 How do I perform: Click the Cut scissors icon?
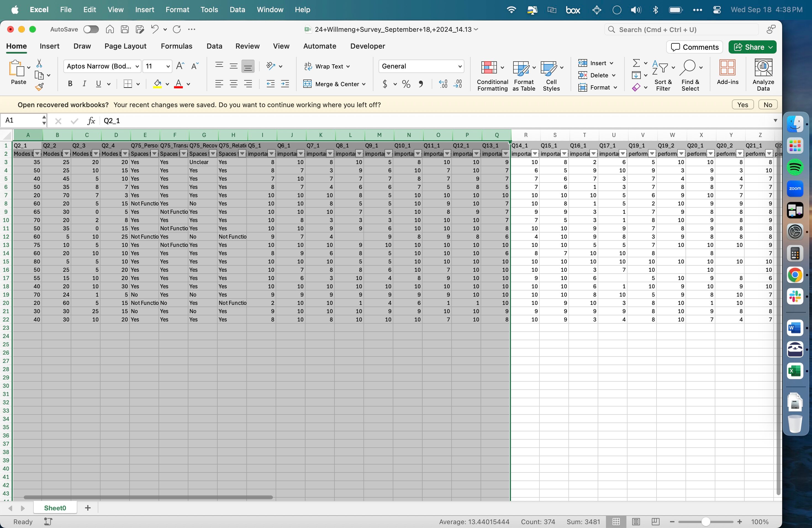point(39,64)
